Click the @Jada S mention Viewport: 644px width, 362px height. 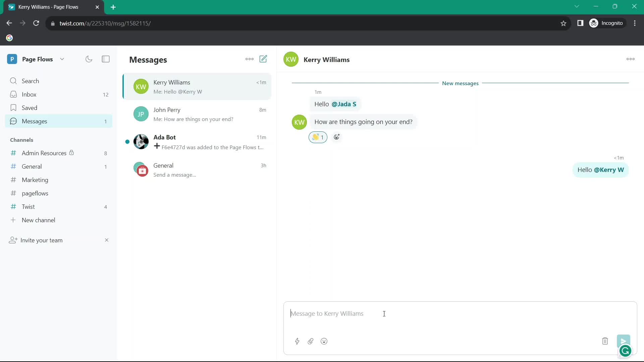pos(344,104)
